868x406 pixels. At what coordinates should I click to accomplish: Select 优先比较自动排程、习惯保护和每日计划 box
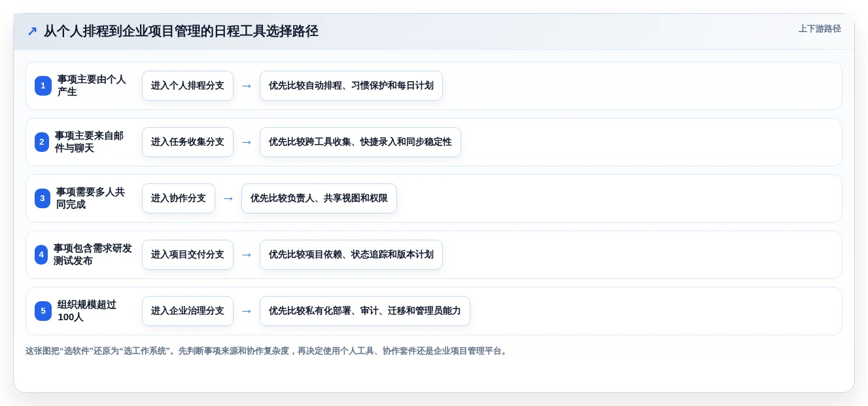pyautogui.click(x=351, y=86)
